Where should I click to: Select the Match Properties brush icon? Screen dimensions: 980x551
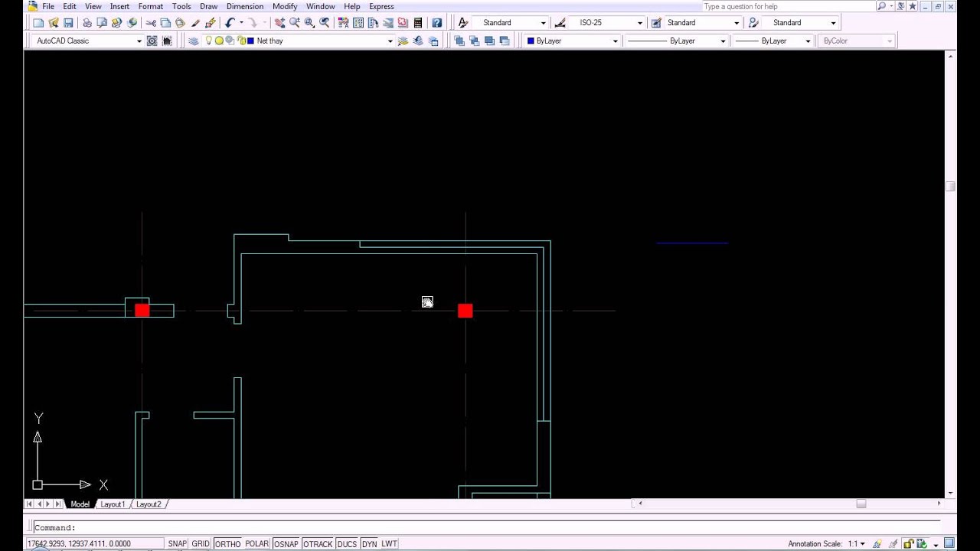click(x=195, y=23)
